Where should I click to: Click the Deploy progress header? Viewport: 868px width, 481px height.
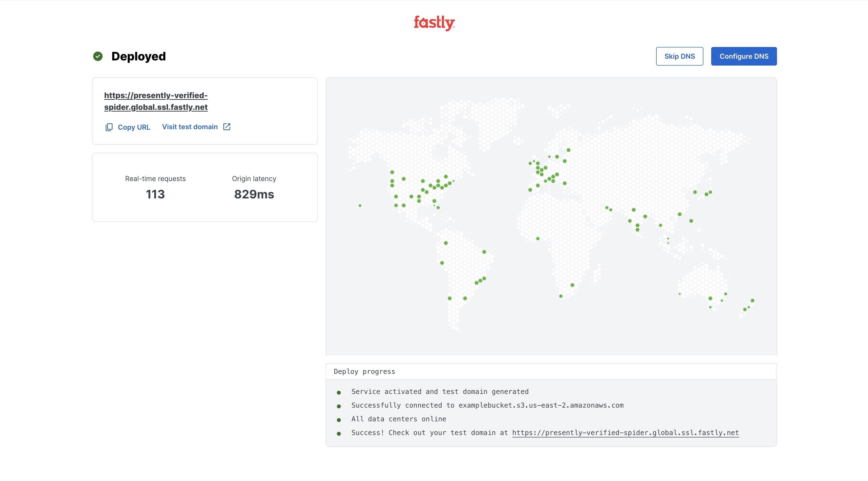coord(364,371)
